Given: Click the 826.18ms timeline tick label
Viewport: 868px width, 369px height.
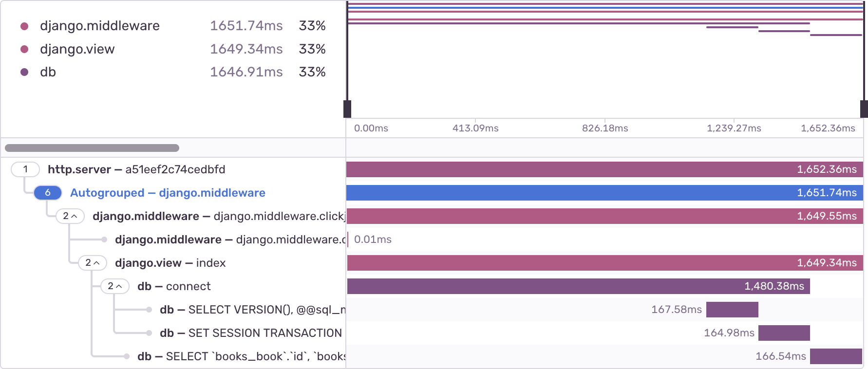Looking at the screenshot, I should [x=605, y=128].
